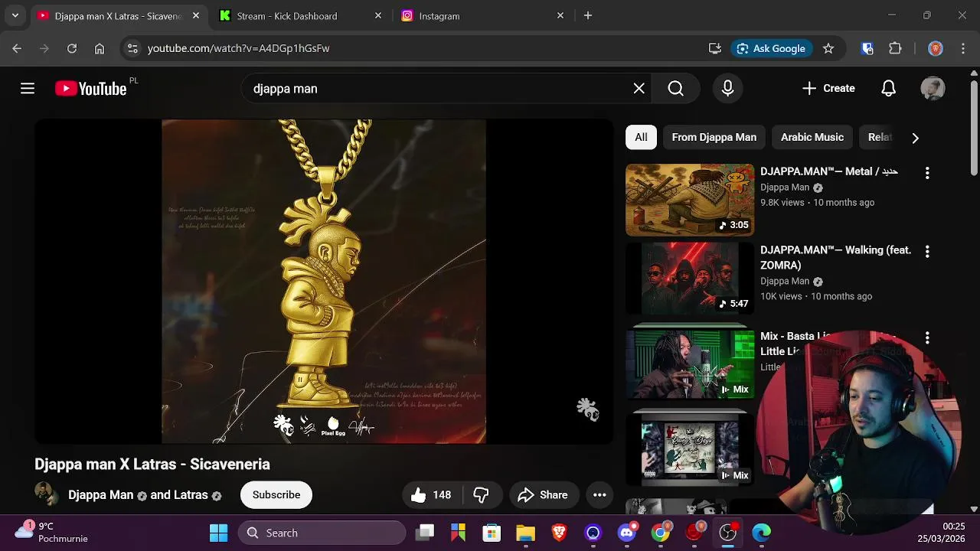Go back in the browser
The height and width of the screenshot is (551, 980).
17,48
